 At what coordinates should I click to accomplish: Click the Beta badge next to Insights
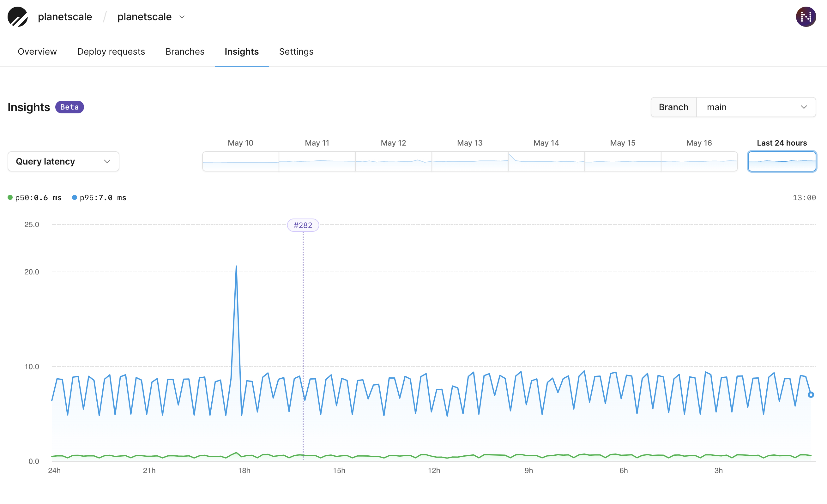[69, 107]
